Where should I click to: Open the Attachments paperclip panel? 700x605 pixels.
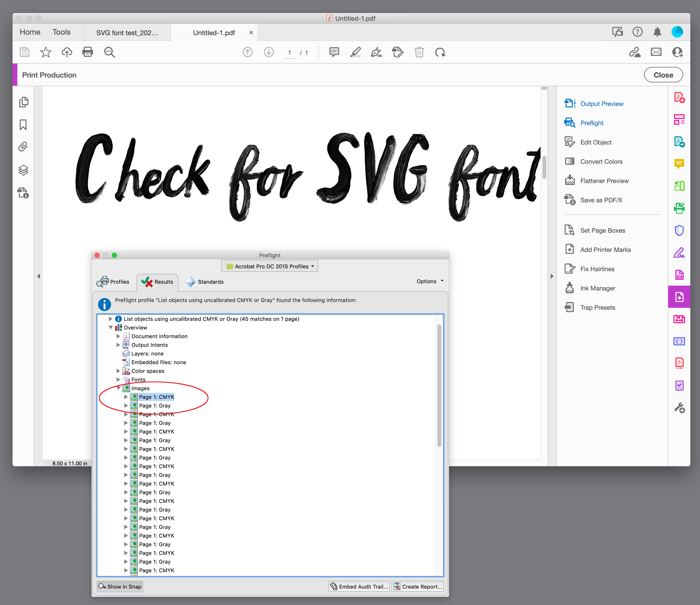tap(23, 147)
